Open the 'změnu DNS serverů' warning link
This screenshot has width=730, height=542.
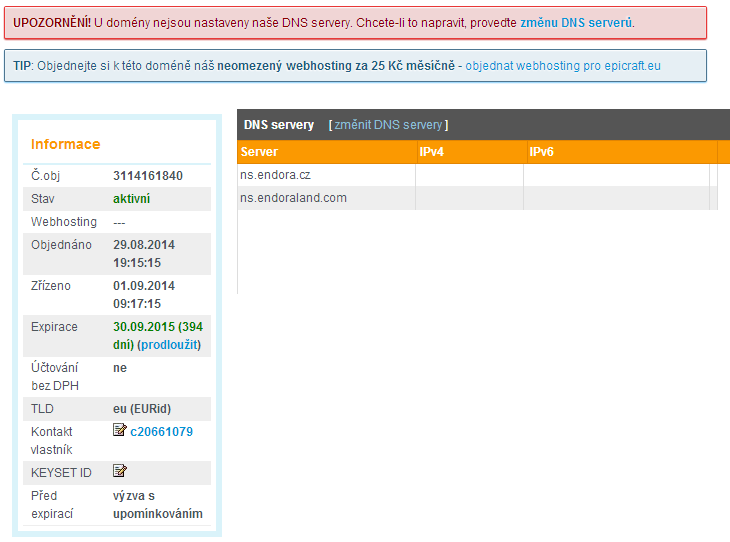[x=576, y=22]
